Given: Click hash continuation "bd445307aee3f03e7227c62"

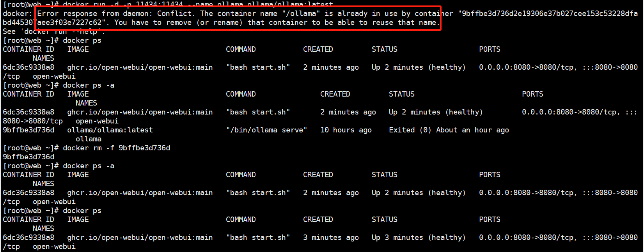Looking at the screenshot, I should point(54,23).
